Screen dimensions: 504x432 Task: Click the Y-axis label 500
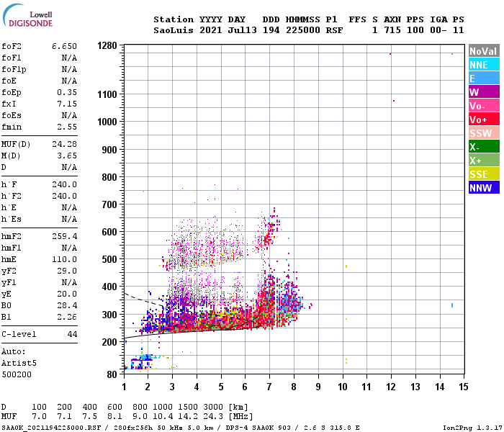coord(109,259)
